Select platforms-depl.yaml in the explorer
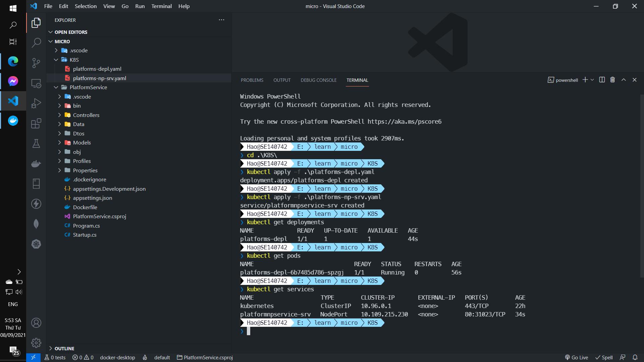 (x=97, y=69)
